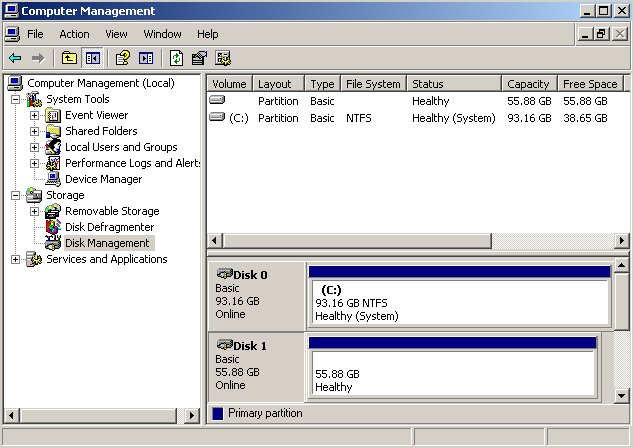This screenshot has width=634, height=448.
Task: Expand the Event Viewer node
Action: click(35, 115)
